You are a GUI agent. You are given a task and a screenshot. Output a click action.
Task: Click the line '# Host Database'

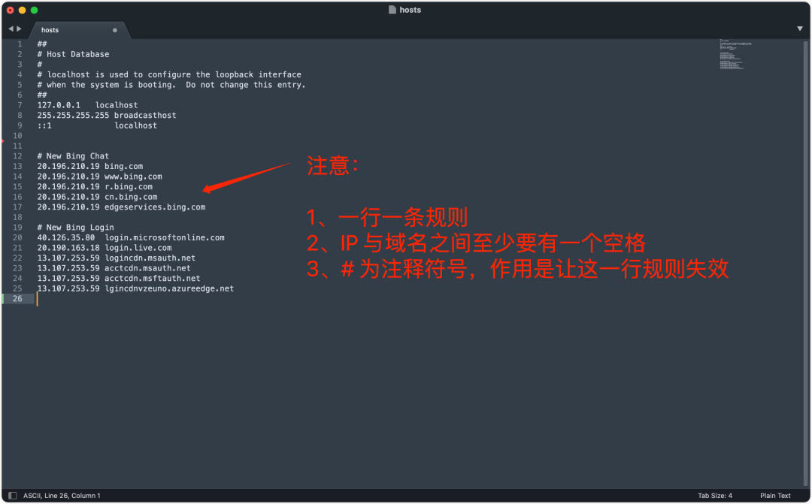pyautogui.click(x=73, y=54)
